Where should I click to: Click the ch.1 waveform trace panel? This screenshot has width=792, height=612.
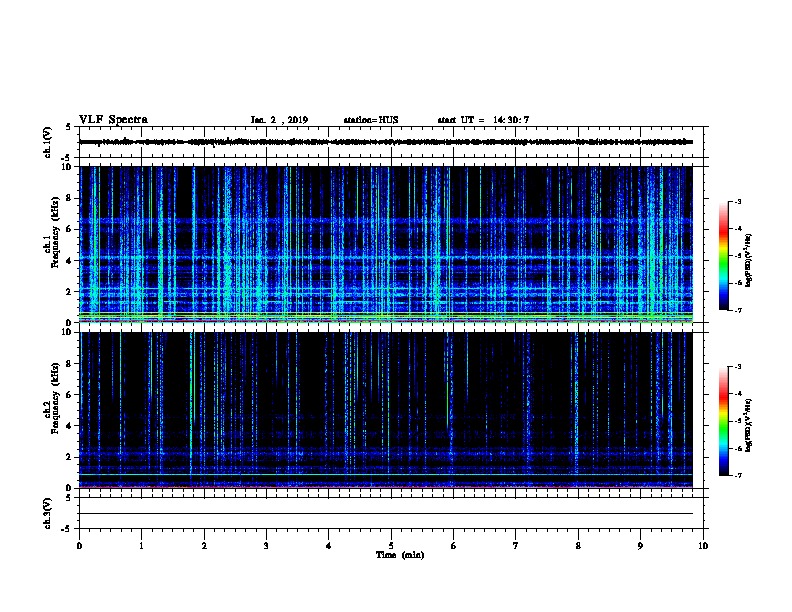coord(391,142)
